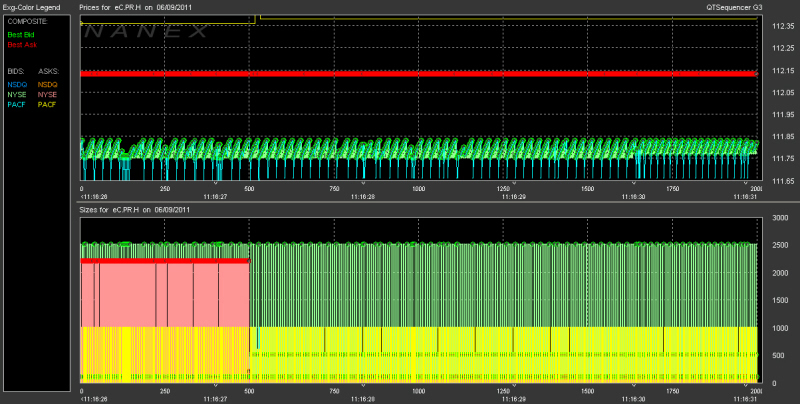Click the 750 tick label under Prices chart
This screenshot has width=800, height=404.
coord(334,189)
